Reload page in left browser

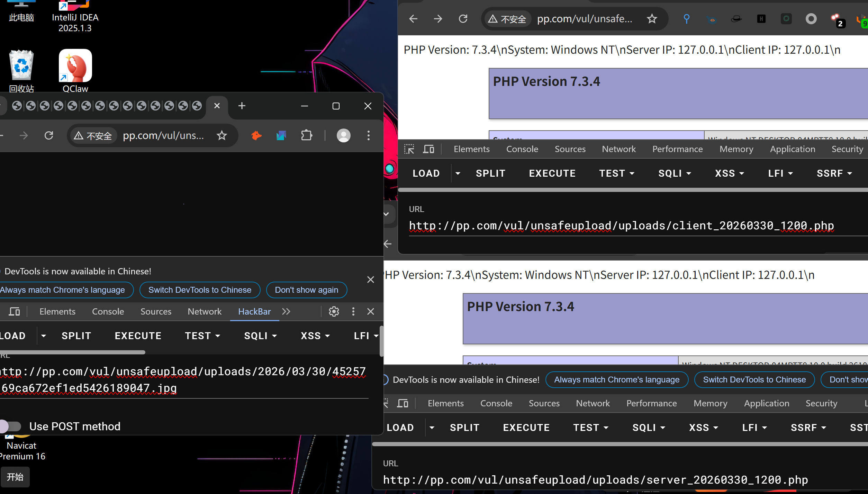(x=49, y=135)
